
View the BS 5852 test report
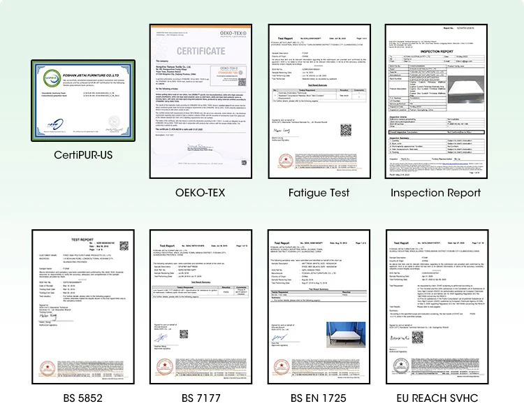coord(83,307)
